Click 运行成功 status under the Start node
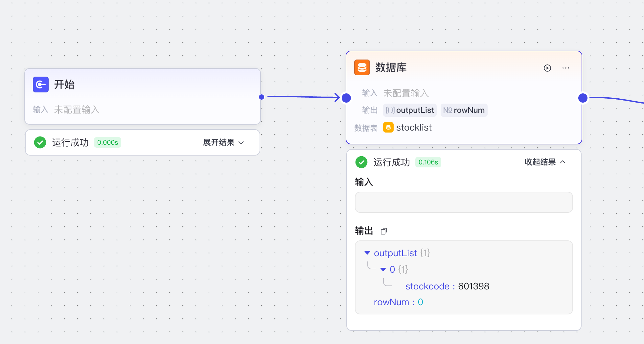This screenshot has height=344, width=644. (x=70, y=142)
